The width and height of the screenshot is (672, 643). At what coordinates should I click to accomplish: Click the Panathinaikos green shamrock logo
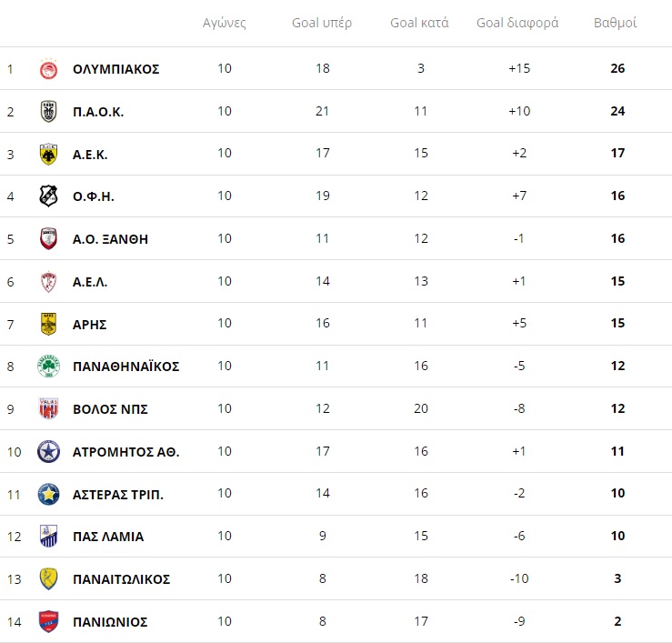(48, 367)
